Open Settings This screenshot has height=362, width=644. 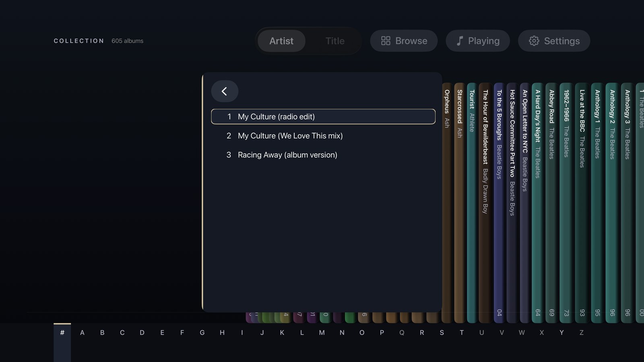point(554,41)
